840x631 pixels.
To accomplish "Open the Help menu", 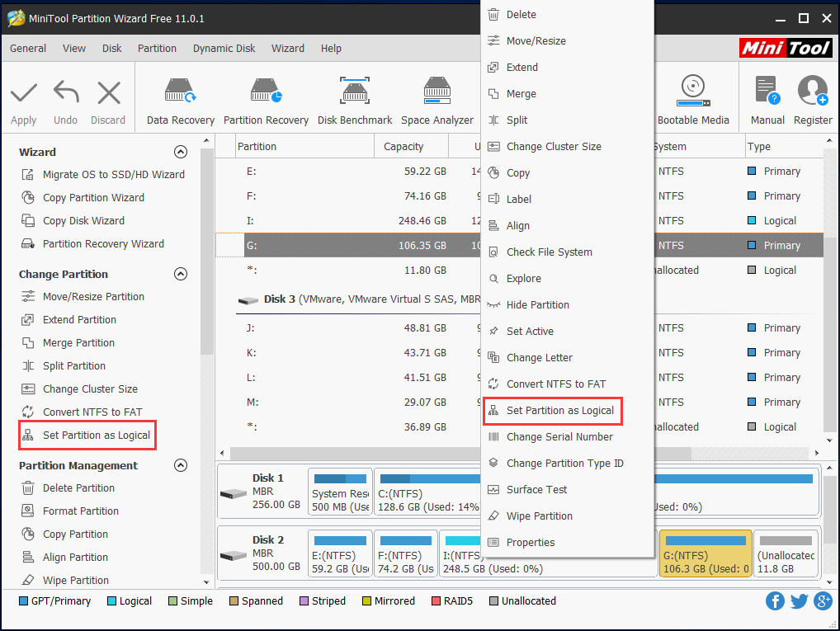I will coord(331,48).
